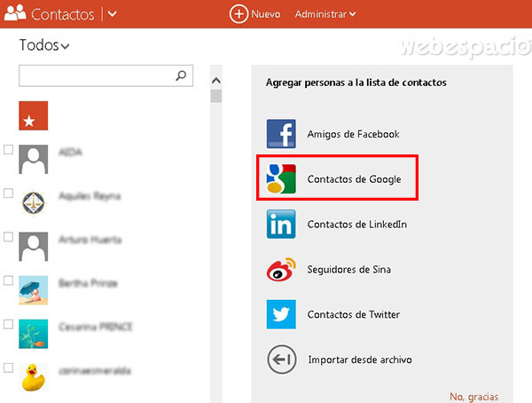This screenshot has height=403, width=532.
Task: Click the Facebook logo icon
Action: pos(281,133)
